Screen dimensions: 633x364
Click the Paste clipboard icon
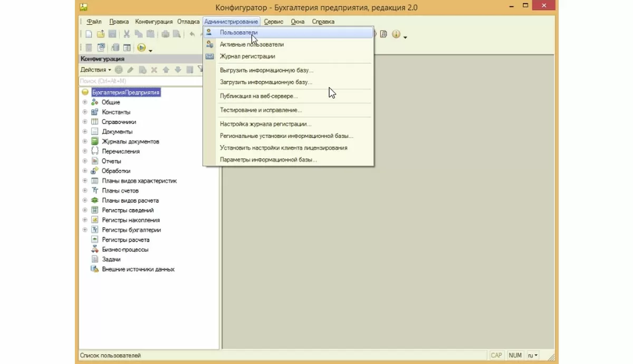click(150, 34)
